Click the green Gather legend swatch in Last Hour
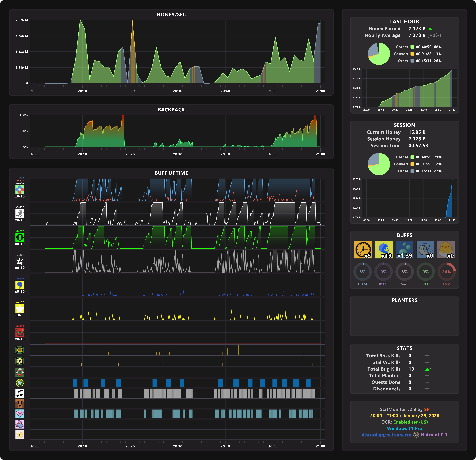Viewport: 476px width, 460px height. coord(412,47)
